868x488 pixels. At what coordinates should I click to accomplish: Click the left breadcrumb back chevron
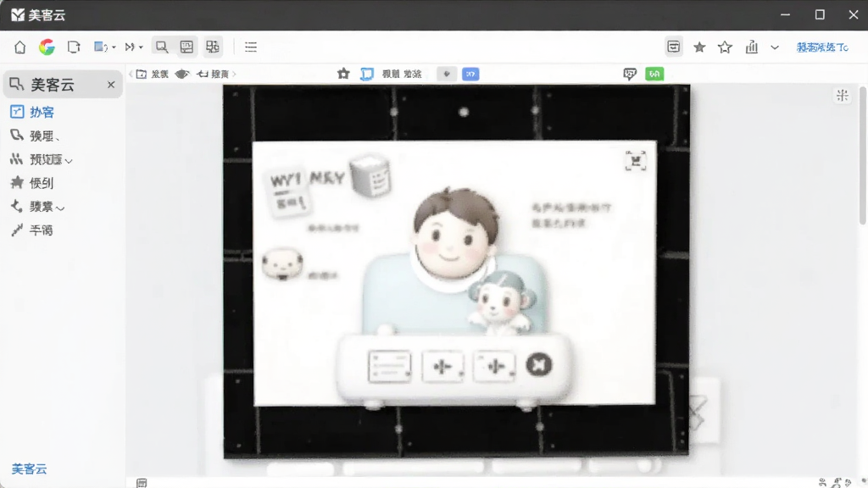coord(131,74)
